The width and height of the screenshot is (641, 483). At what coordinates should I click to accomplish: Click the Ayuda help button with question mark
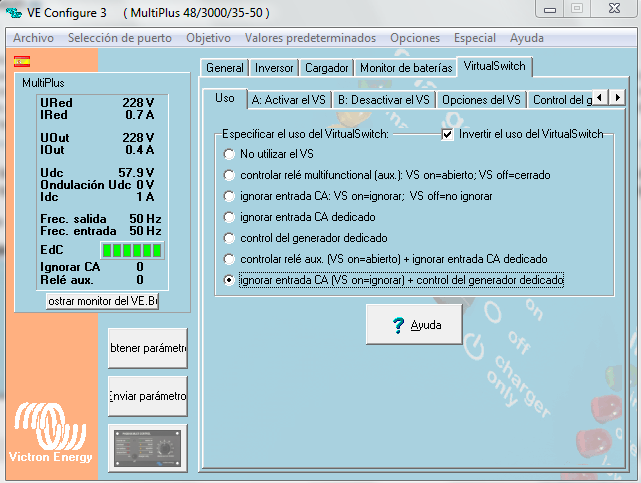414,325
